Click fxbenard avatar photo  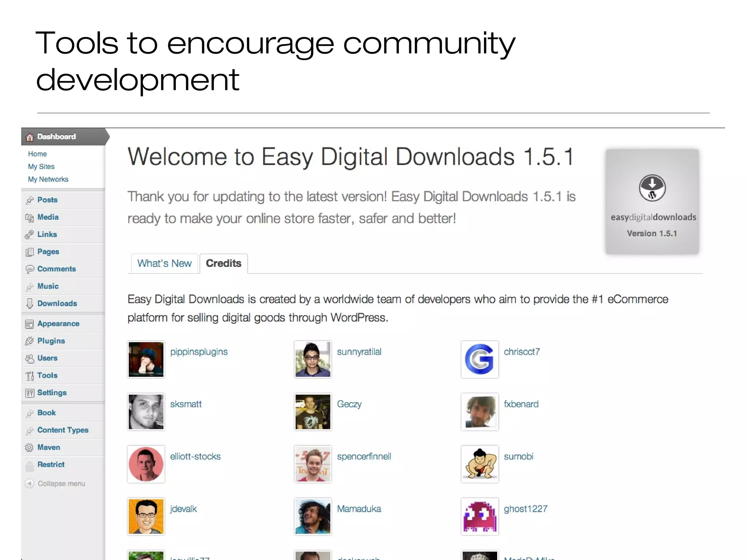[480, 412]
